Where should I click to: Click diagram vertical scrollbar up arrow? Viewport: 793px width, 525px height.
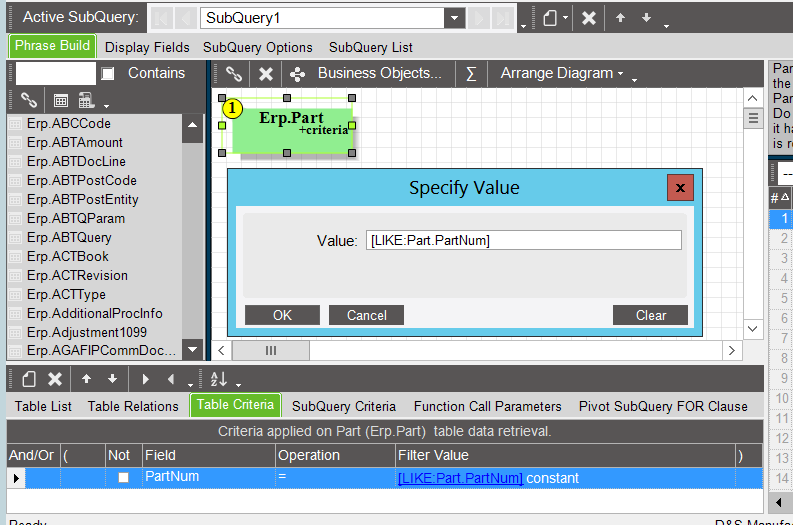click(x=753, y=98)
